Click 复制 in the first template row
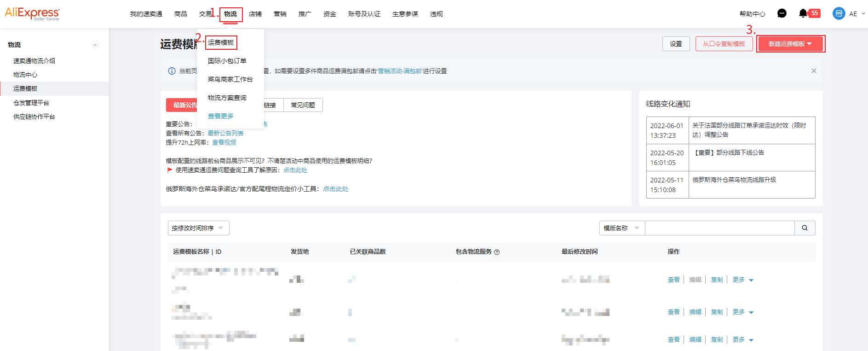 click(x=717, y=280)
